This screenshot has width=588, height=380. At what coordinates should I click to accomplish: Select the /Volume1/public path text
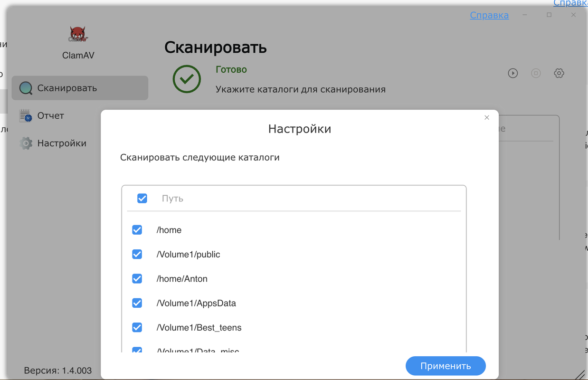coord(189,255)
